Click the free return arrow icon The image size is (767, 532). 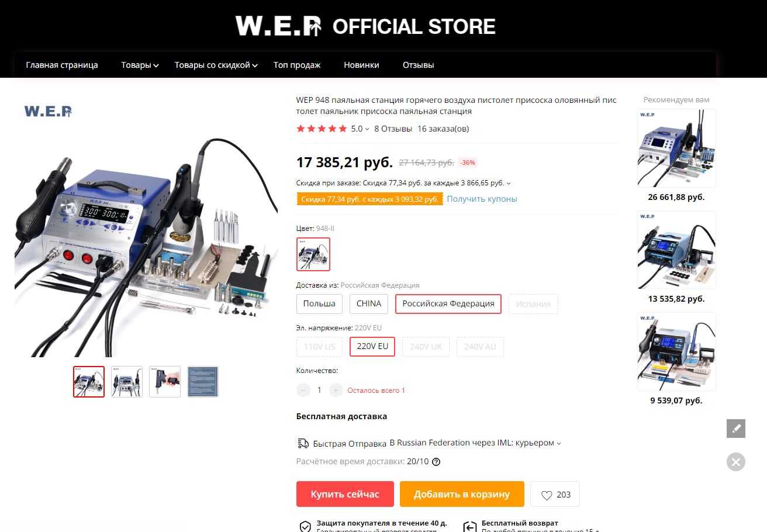[x=469, y=526]
